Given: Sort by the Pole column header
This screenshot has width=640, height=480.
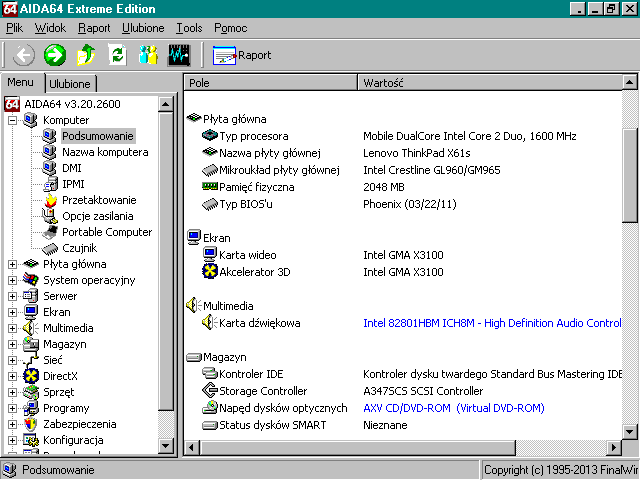Looking at the screenshot, I should click(271, 83).
